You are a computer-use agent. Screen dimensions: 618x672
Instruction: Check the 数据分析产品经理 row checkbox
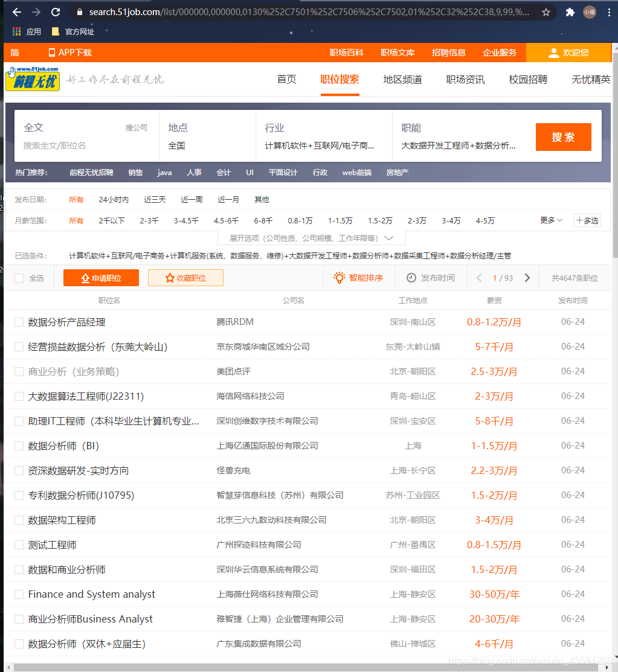coord(19,322)
